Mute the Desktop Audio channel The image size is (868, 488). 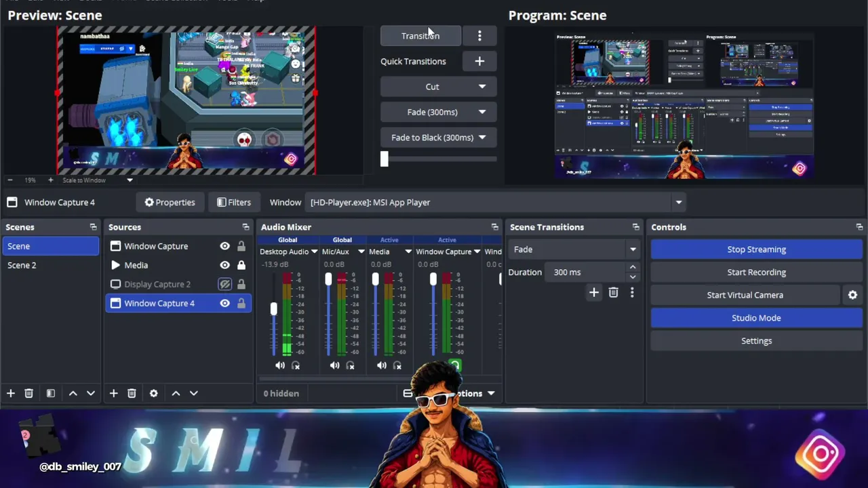(x=280, y=365)
